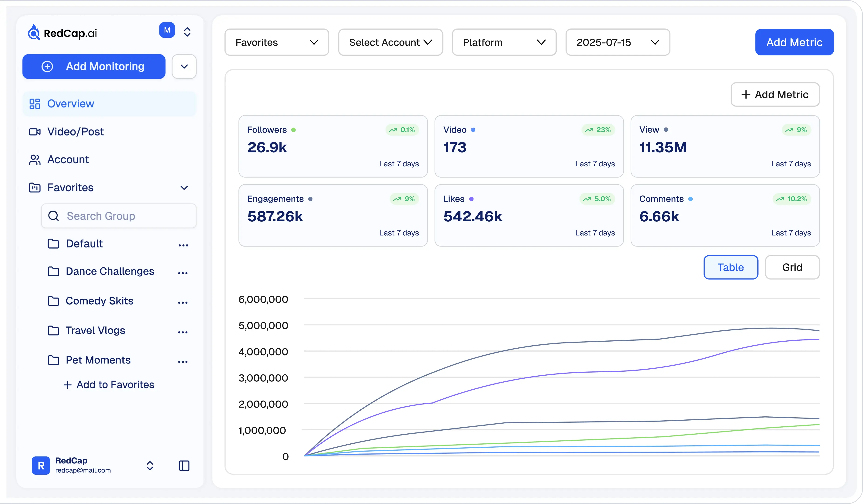
Task: Open the 2025-07-15 date dropdown
Action: [618, 42]
